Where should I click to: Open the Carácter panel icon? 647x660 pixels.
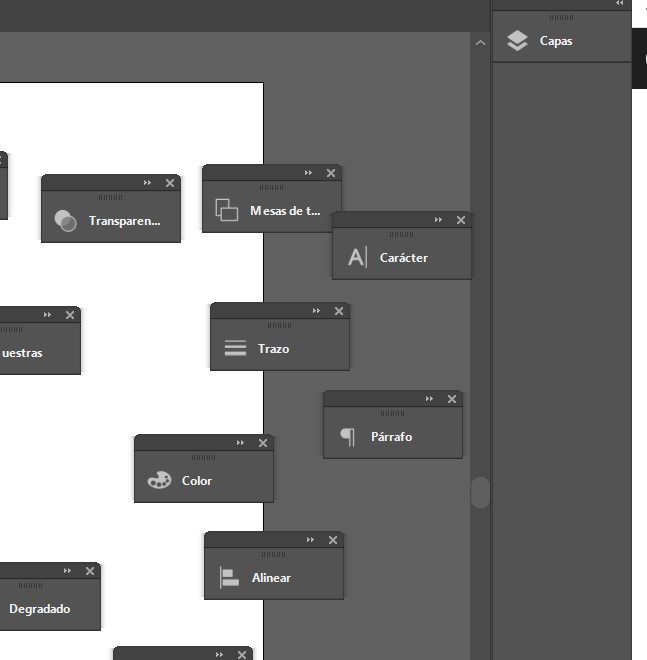[x=357, y=258]
